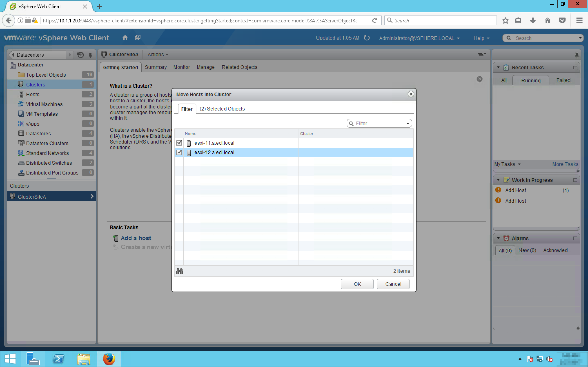588x367 pixels.
Task: Click Firefox bookmark star icon
Action: click(x=505, y=21)
